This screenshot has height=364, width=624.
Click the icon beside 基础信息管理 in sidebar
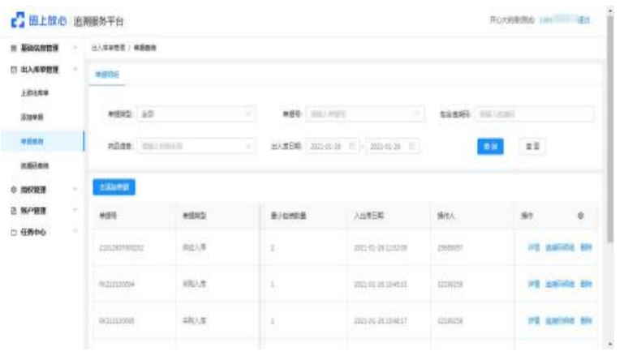point(12,49)
